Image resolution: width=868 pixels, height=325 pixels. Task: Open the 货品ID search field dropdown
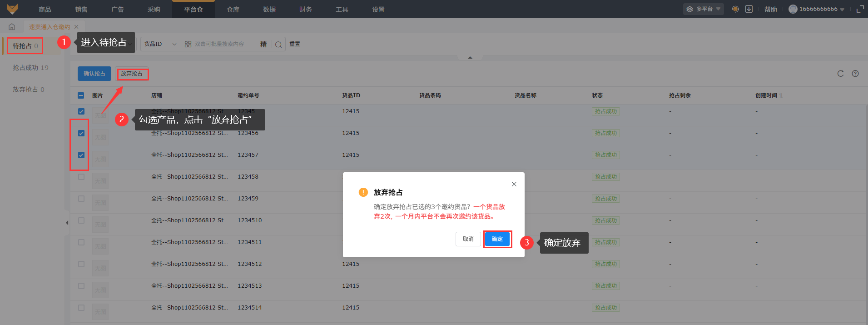click(160, 44)
